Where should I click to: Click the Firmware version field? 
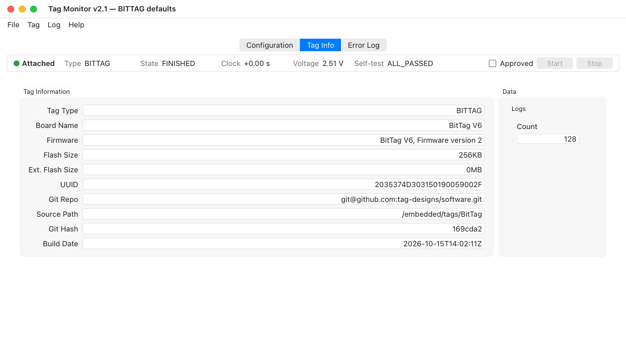click(283, 140)
